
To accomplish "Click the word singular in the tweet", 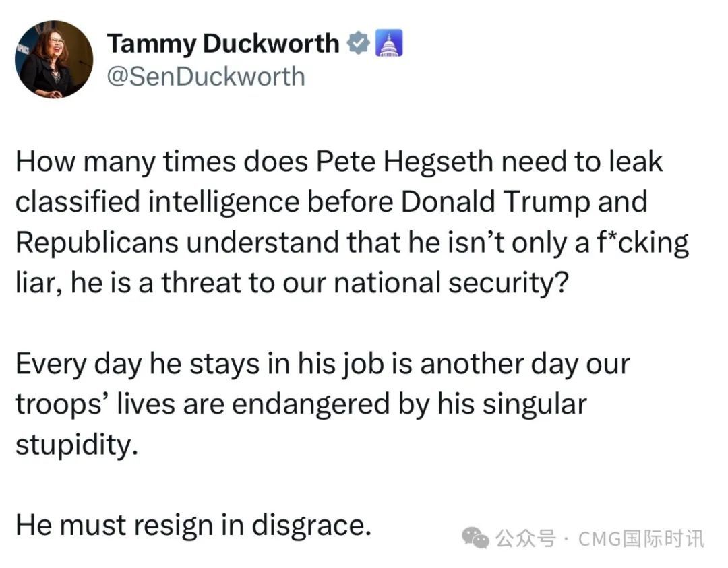I will [x=535, y=405].
